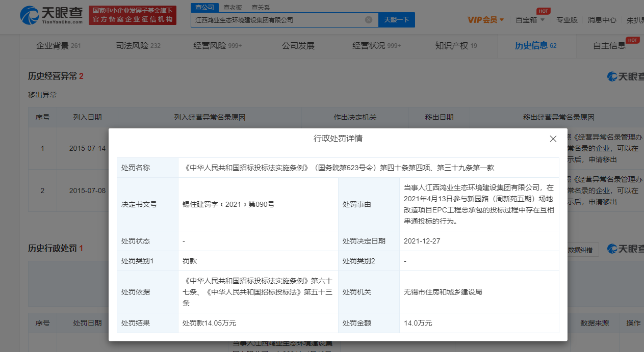Click the 移出日期 column header
Image resolution: width=644 pixels, height=352 pixels.
click(439, 117)
